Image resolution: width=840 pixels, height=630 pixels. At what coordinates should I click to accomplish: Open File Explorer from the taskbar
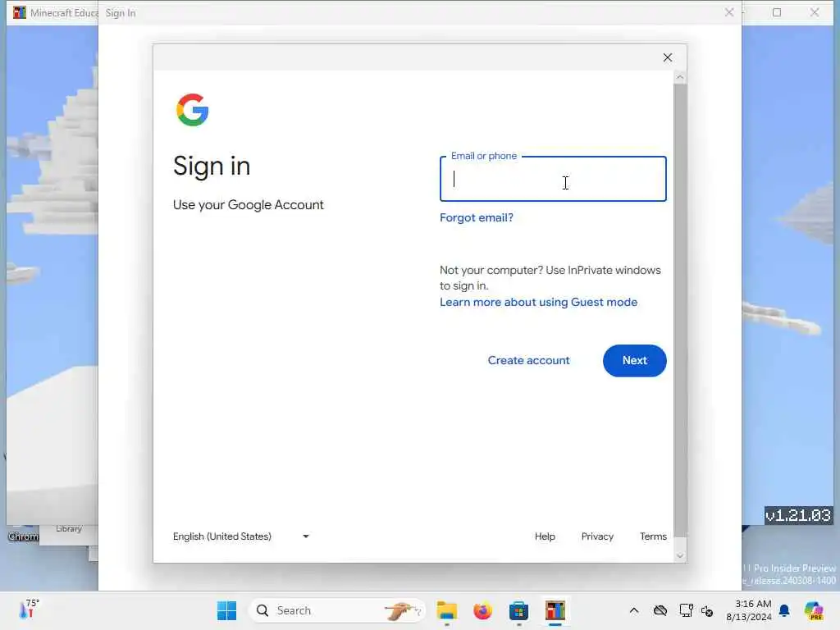tap(447, 610)
